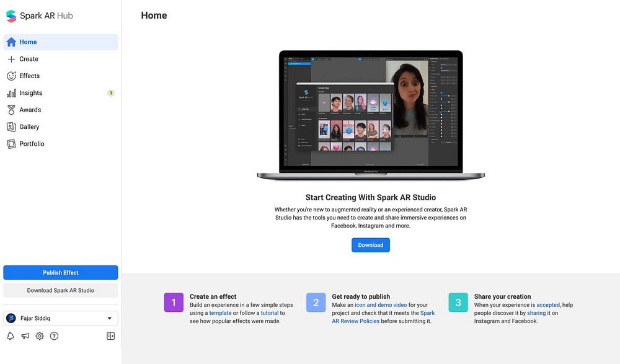Image resolution: width=620 pixels, height=364 pixels.
Task: Open the icon and demo video link
Action: click(x=381, y=305)
